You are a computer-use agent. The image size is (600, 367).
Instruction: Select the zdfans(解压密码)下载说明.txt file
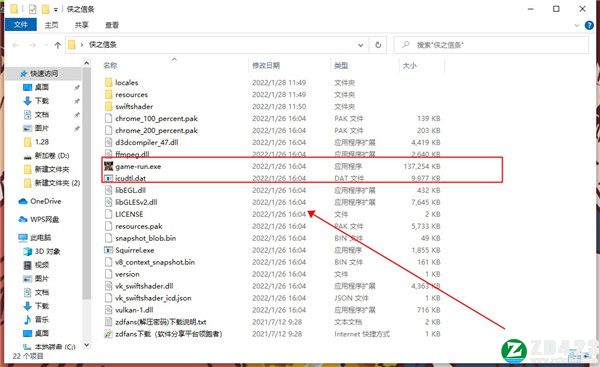point(161,322)
